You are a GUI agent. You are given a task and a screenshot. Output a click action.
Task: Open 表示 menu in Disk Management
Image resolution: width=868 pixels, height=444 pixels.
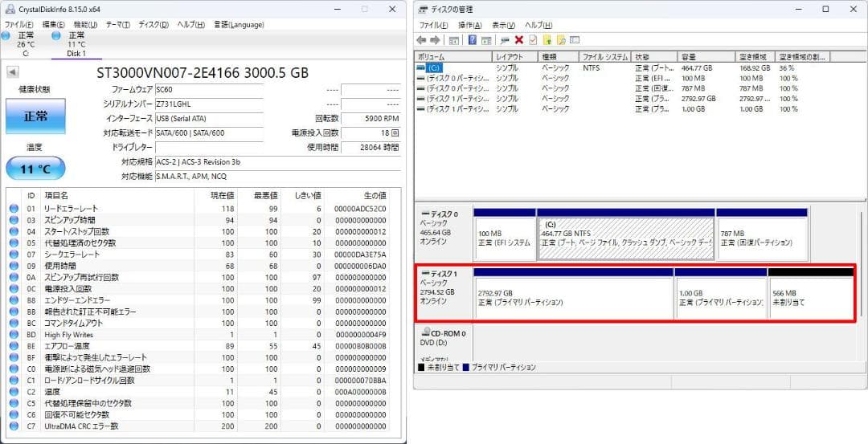(x=504, y=26)
